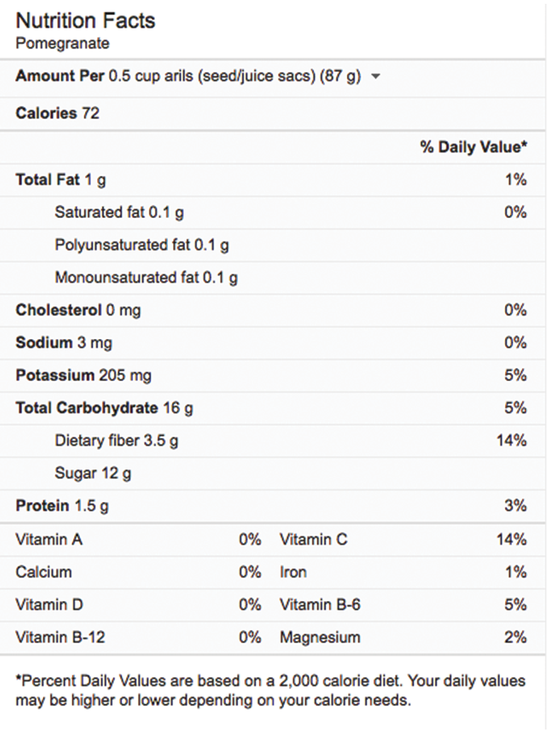
Task: Select the Magnesium label
Action: point(320,638)
